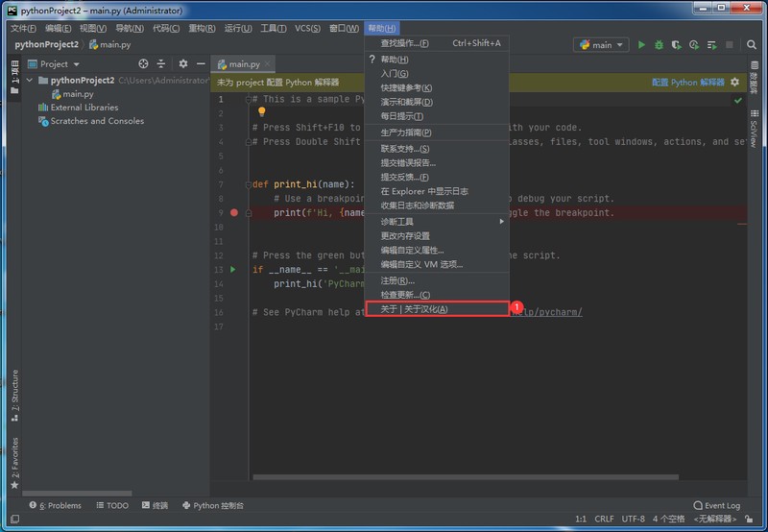
Task: Click the Run with Coverage icon
Action: (676, 45)
